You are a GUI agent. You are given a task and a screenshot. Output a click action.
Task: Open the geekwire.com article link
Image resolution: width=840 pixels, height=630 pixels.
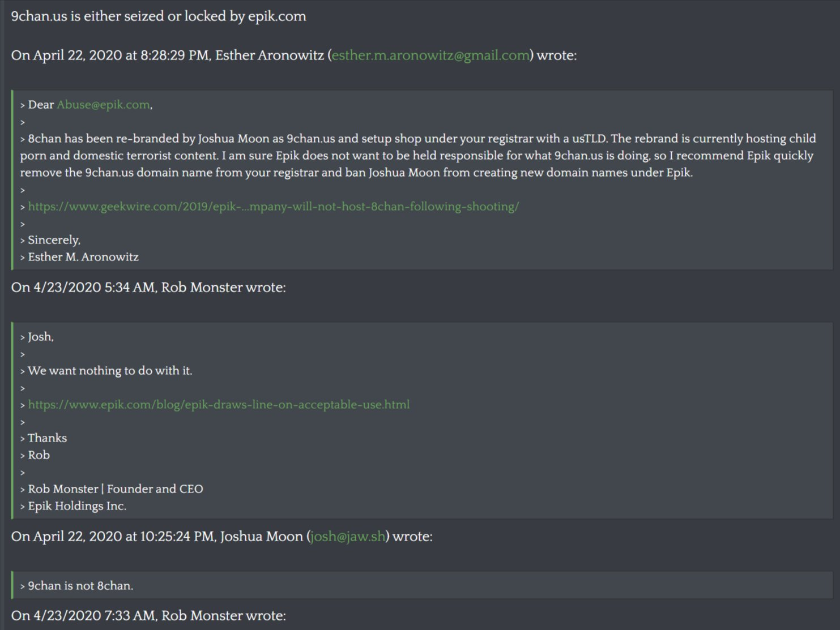(274, 207)
